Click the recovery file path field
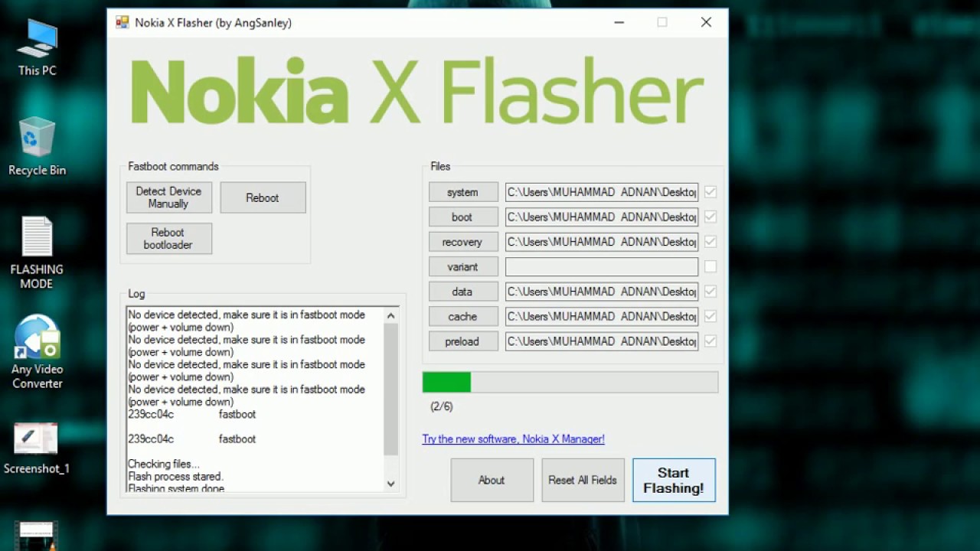 pyautogui.click(x=602, y=242)
